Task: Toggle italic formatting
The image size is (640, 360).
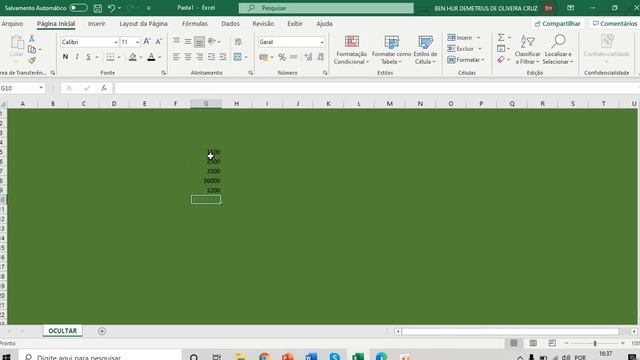Action: click(77, 57)
